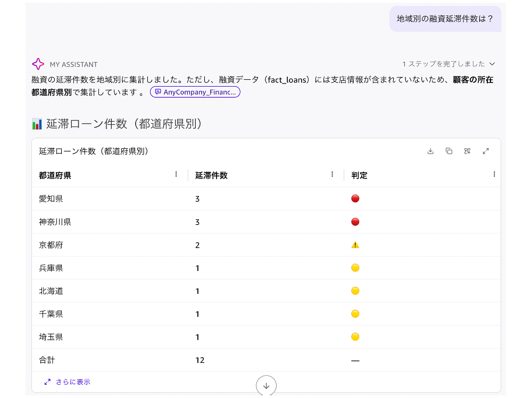Click the 神奈川県 cell

55,222
